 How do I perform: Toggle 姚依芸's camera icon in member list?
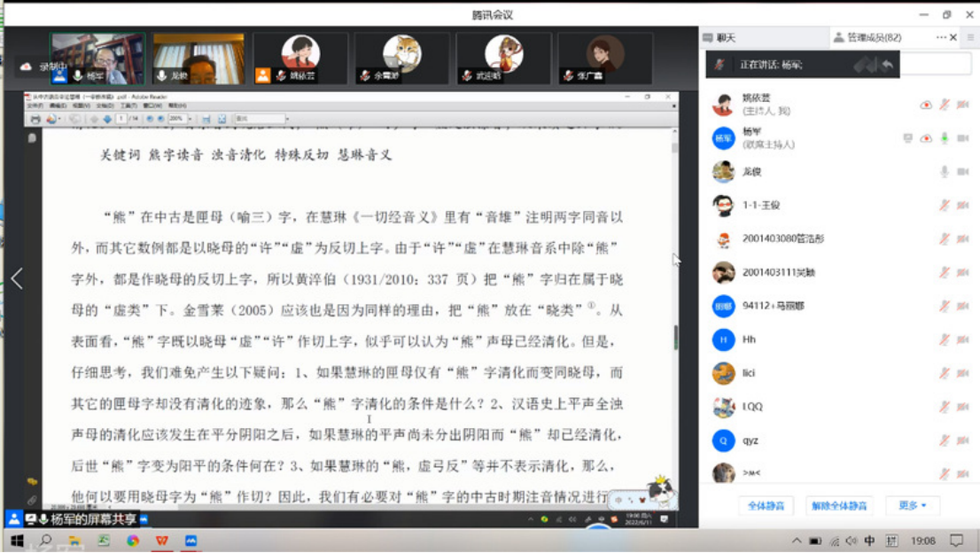click(x=962, y=105)
